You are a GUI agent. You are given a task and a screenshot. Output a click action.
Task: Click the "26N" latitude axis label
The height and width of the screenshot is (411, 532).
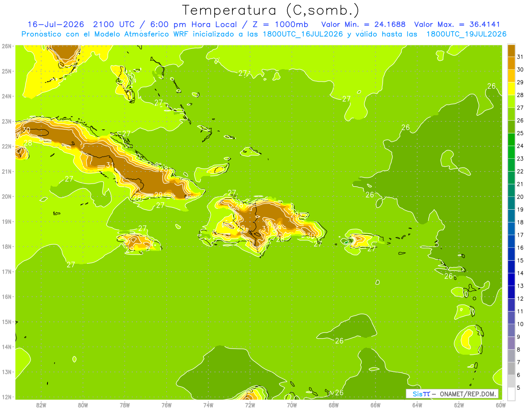7,46
